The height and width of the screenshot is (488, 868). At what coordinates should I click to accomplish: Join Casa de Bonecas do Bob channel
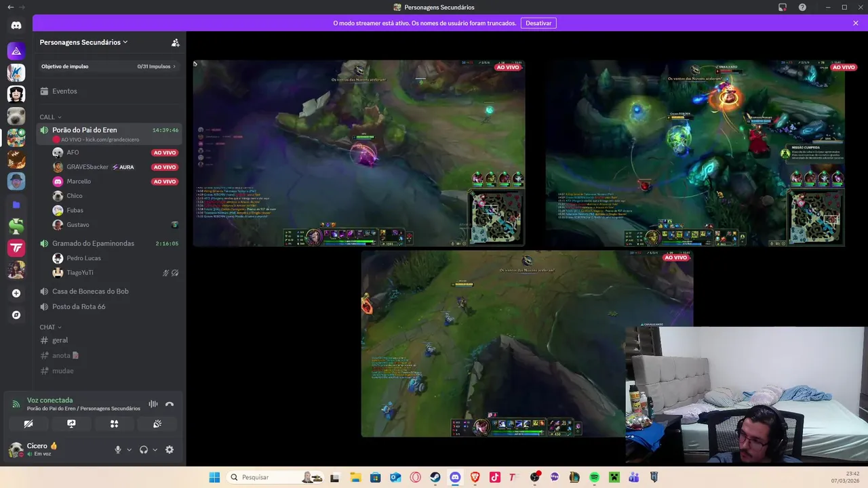pyautogui.click(x=108, y=291)
